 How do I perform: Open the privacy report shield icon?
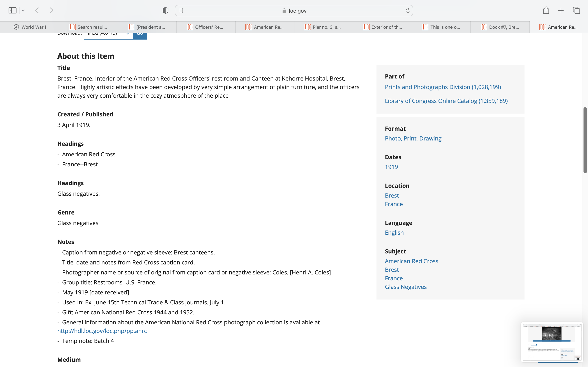[x=165, y=10]
